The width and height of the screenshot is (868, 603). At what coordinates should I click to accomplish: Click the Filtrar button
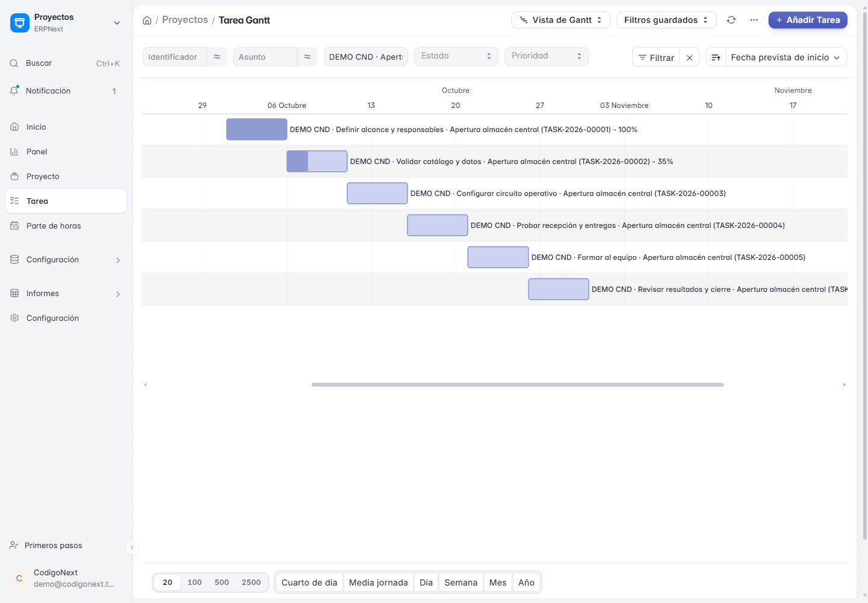click(656, 57)
